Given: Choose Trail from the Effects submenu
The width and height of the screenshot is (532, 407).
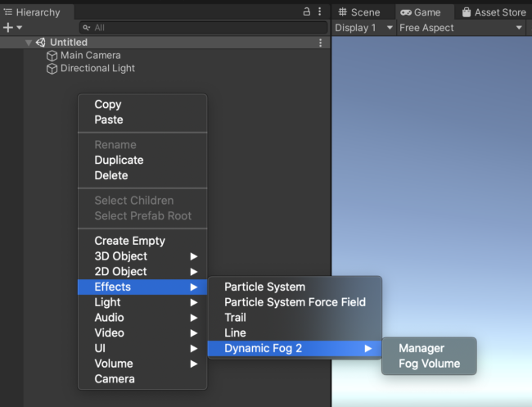Looking at the screenshot, I should tap(295, 318).
